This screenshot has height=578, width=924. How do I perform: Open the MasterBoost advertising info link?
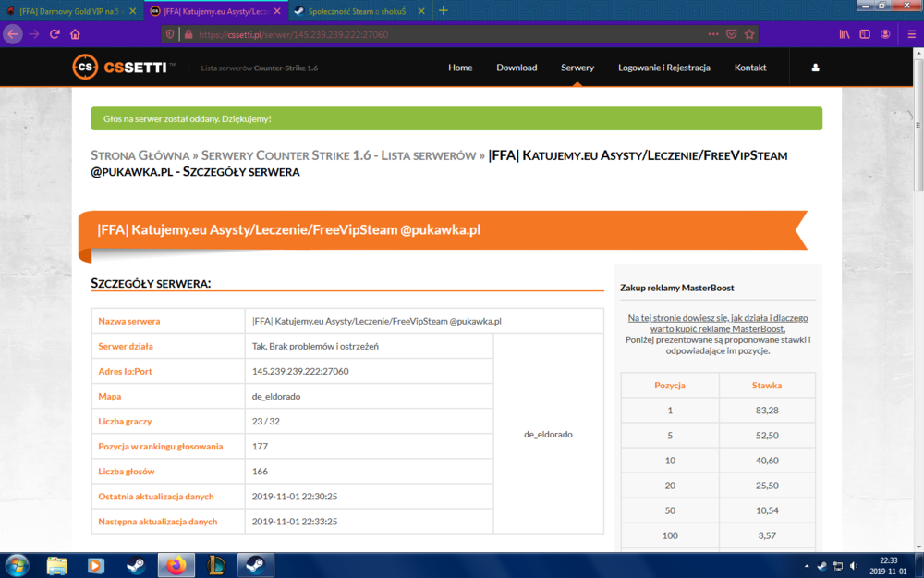[x=718, y=323]
